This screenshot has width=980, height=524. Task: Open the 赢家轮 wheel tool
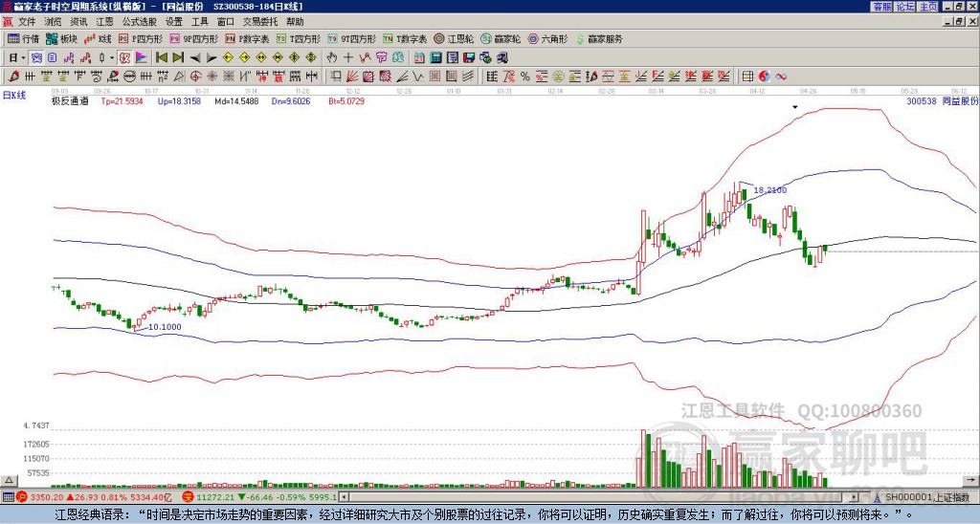pyautogui.click(x=501, y=38)
